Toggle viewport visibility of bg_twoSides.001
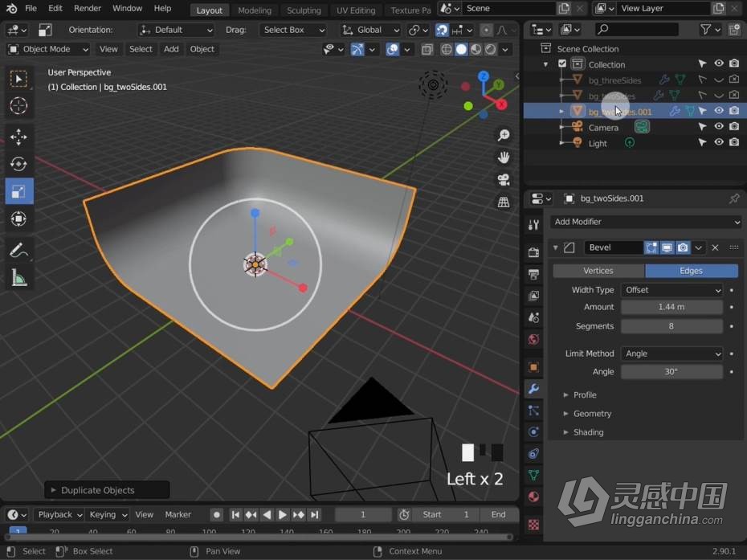The image size is (747, 560). [718, 111]
